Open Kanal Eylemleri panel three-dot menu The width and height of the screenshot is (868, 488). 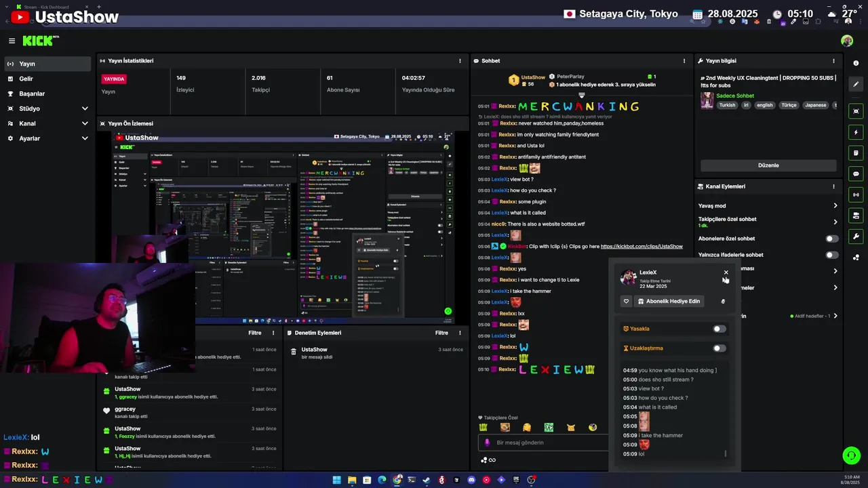coord(833,186)
